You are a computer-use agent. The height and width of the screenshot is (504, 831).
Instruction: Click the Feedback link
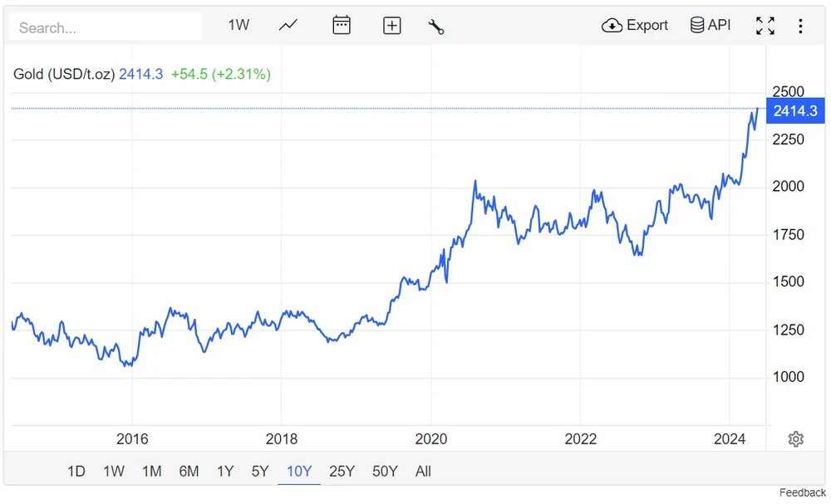[x=803, y=493]
